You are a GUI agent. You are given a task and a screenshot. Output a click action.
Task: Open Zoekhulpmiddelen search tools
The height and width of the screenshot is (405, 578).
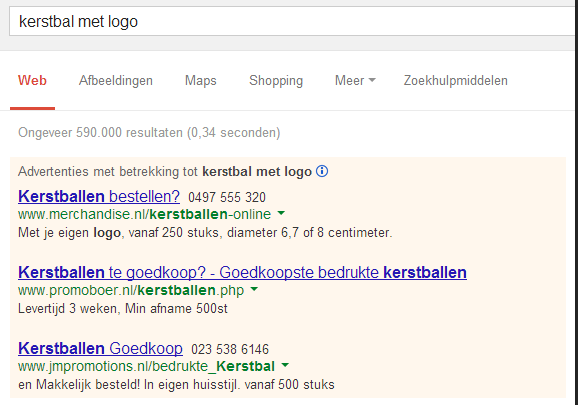pos(456,81)
